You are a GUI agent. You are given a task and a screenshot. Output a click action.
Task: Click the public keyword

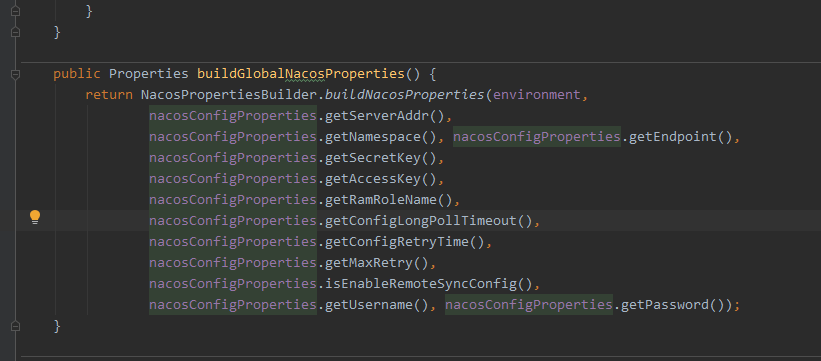[76, 74]
